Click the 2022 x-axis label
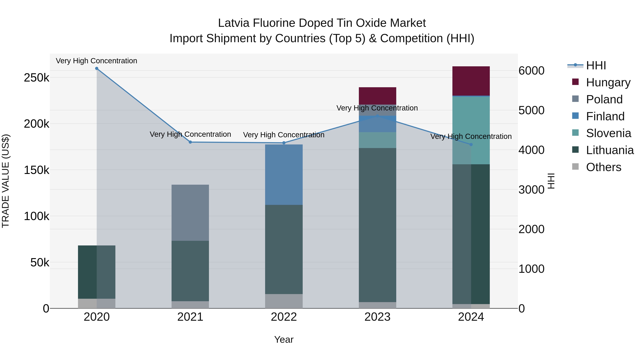Image resolution: width=644 pixels, height=362 pixels. coord(284,317)
